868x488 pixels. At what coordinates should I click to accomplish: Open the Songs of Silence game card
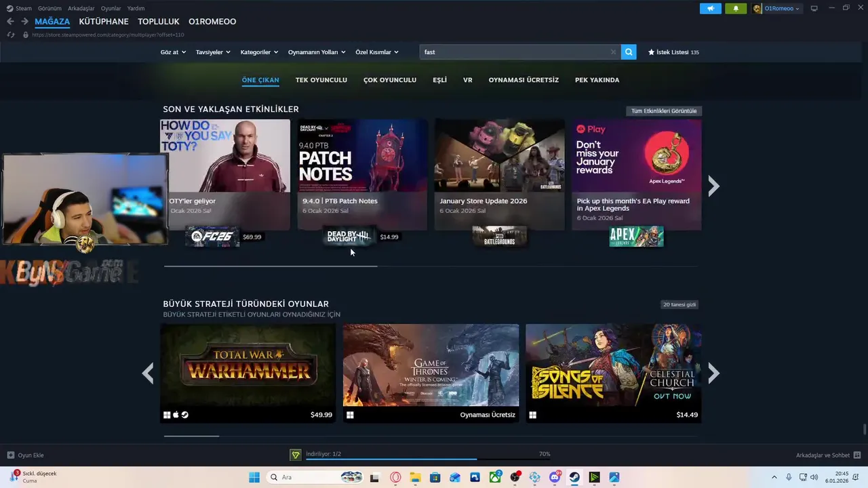pyautogui.click(x=613, y=373)
